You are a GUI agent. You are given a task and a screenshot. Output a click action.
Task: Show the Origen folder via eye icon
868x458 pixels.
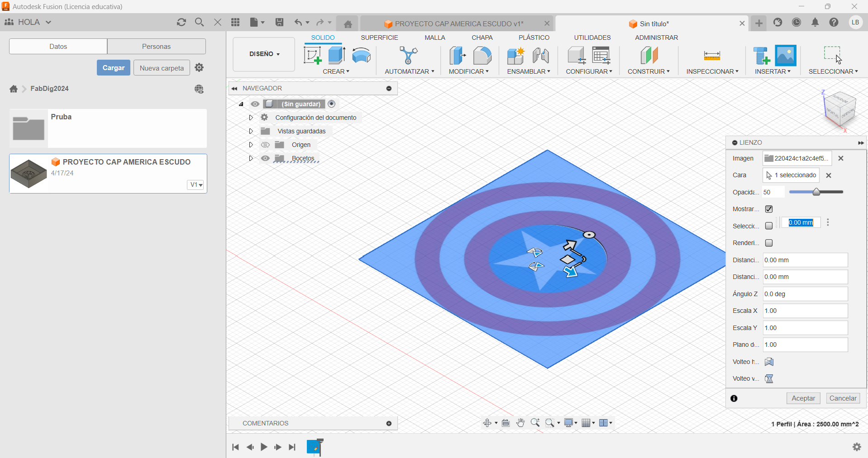click(265, 145)
